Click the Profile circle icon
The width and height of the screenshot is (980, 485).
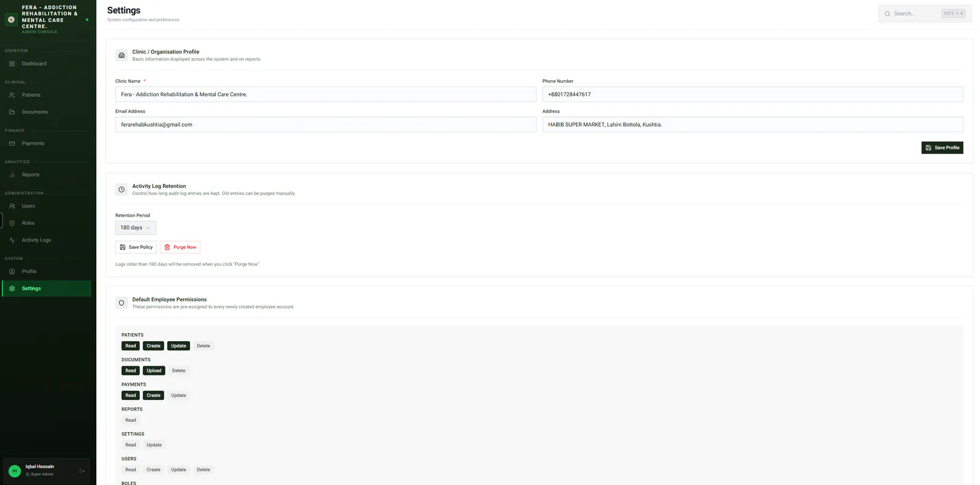(12, 271)
